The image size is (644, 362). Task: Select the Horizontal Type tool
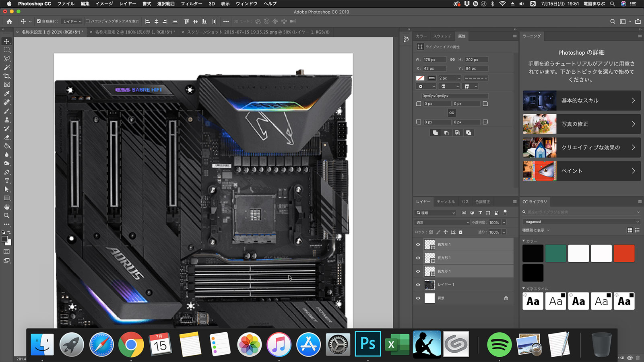click(7, 181)
